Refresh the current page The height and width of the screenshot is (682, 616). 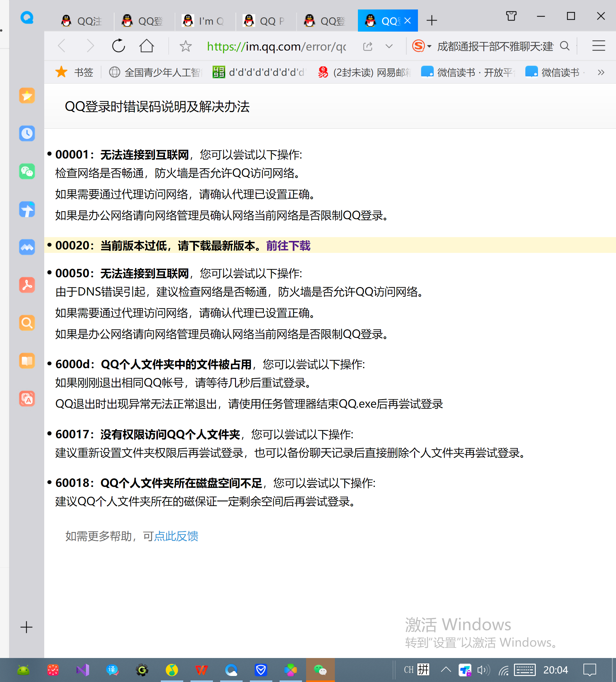(x=118, y=46)
